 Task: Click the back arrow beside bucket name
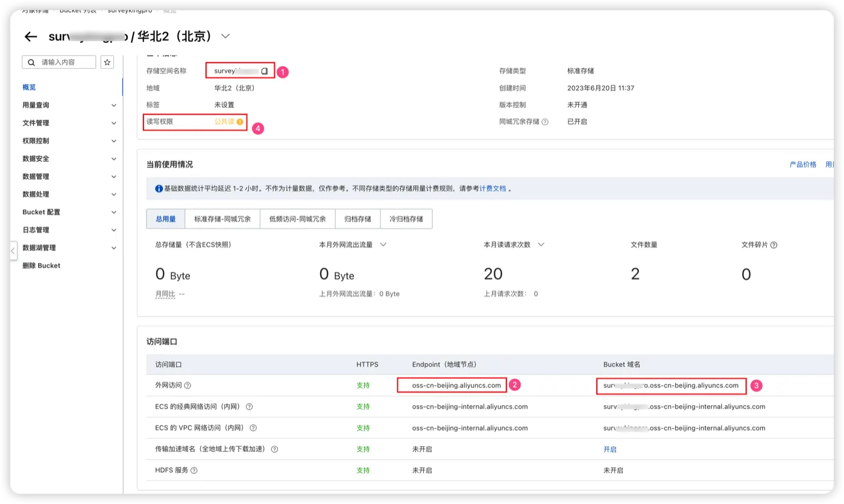31,37
